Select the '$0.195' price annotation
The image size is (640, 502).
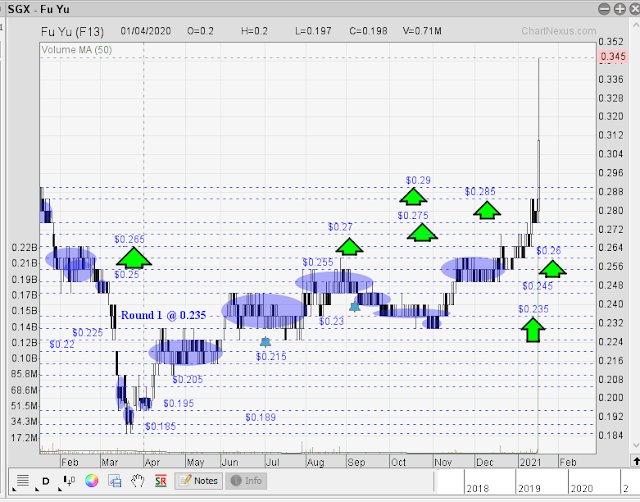click(x=178, y=403)
